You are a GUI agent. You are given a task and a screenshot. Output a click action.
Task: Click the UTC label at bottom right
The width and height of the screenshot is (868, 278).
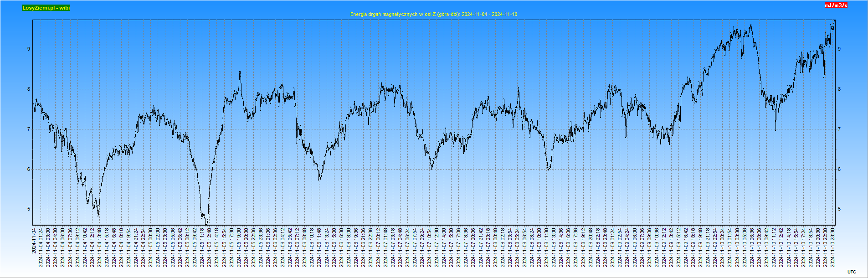pyautogui.click(x=852, y=272)
